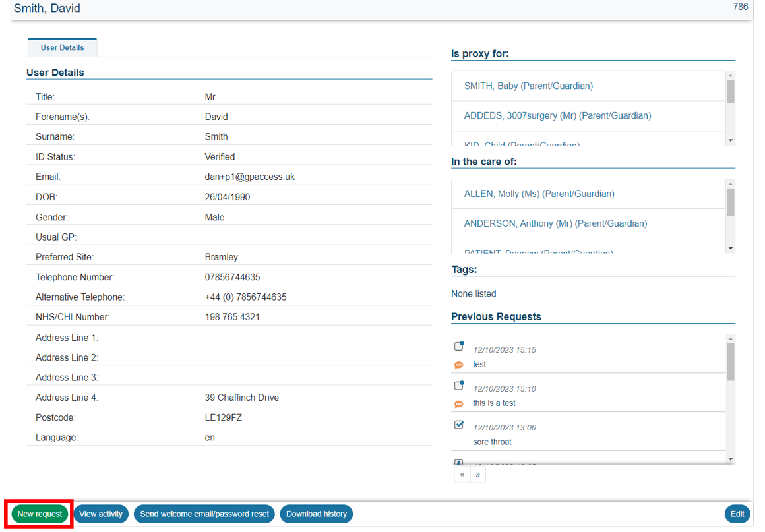Click the email dan+p1@gpaccess.uk
Image resolution: width=765 pixels, height=532 pixels.
(250, 177)
